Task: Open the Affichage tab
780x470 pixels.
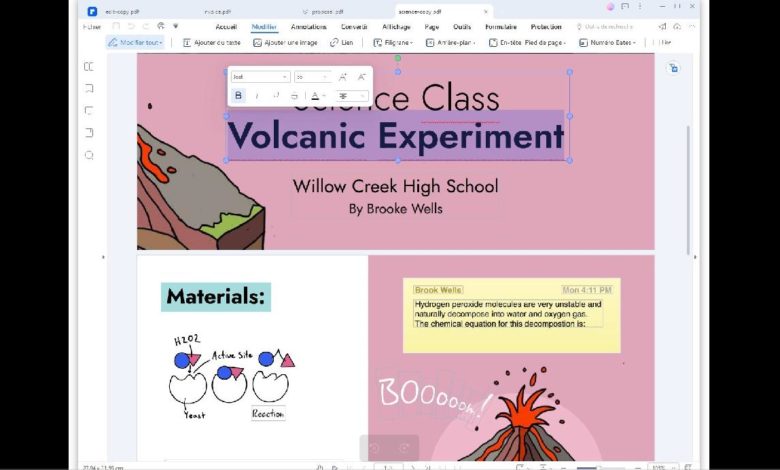Action: pyautogui.click(x=396, y=27)
